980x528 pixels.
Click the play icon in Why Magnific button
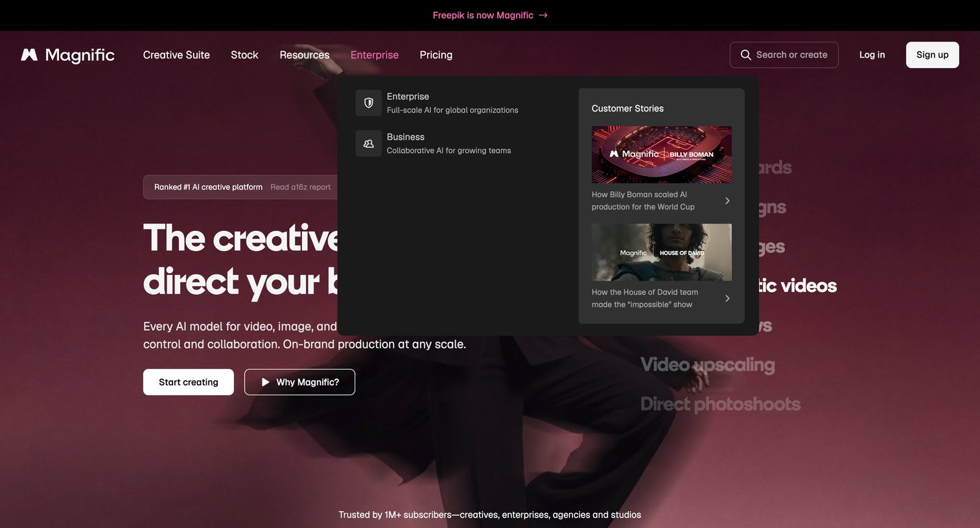pyautogui.click(x=265, y=382)
